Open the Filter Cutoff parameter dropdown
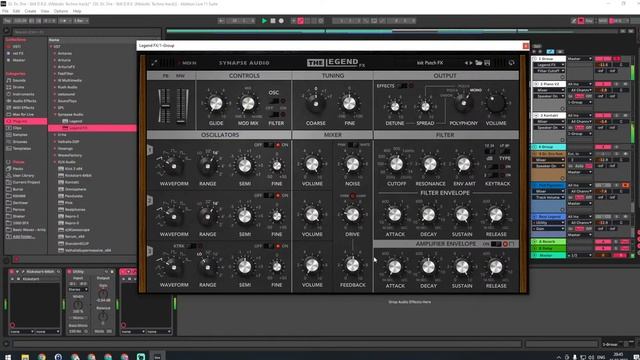Viewport: 640px width, 360px height. coord(549,71)
